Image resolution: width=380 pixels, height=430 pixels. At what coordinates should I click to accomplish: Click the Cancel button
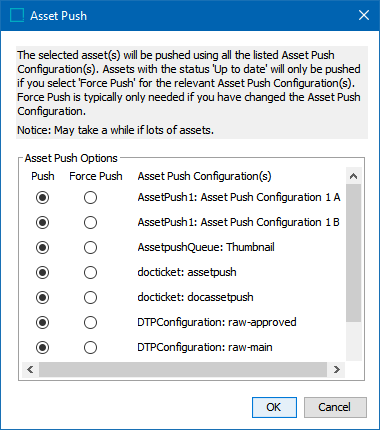point(335,407)
